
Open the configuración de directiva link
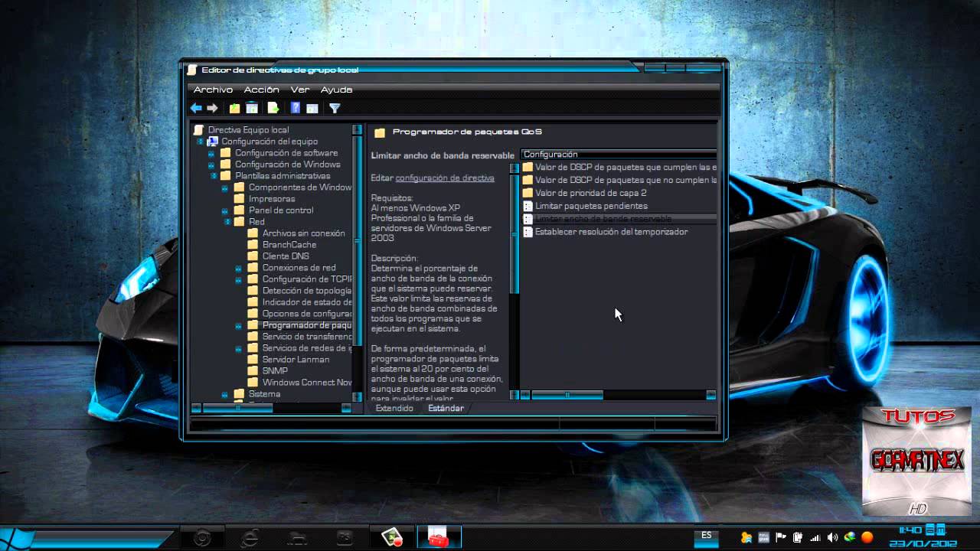(x=445, y=178)
